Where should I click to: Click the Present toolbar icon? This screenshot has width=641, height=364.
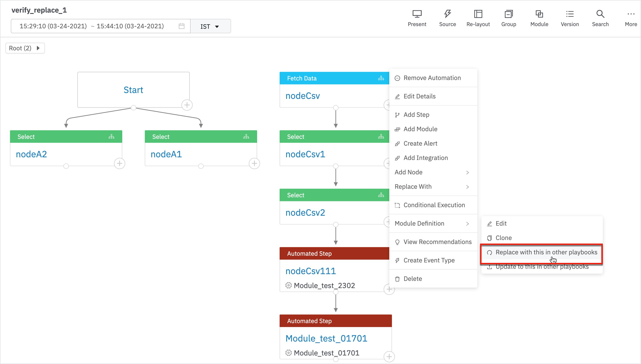[x=417, y=14]
